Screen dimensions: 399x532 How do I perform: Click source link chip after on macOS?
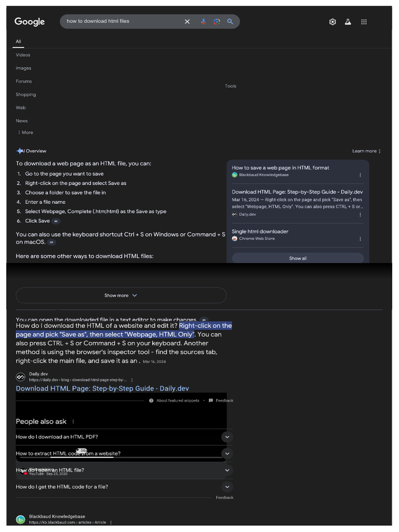[51, 242]
